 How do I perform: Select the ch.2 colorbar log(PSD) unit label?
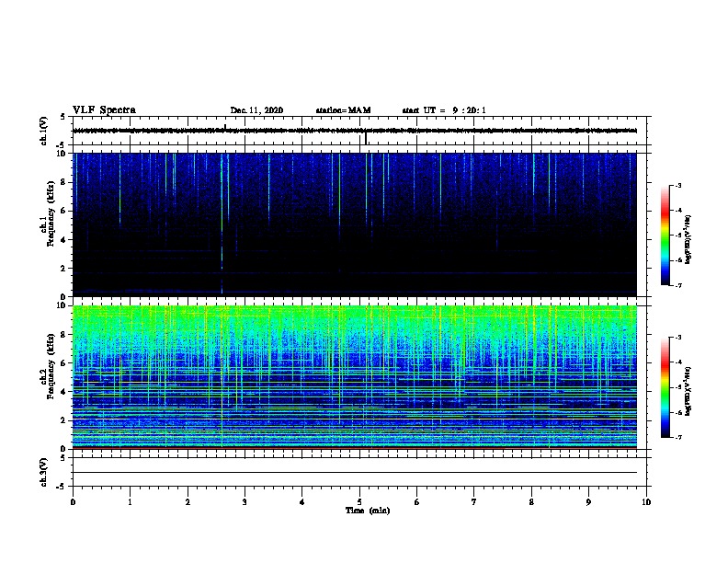click(688, 391)
